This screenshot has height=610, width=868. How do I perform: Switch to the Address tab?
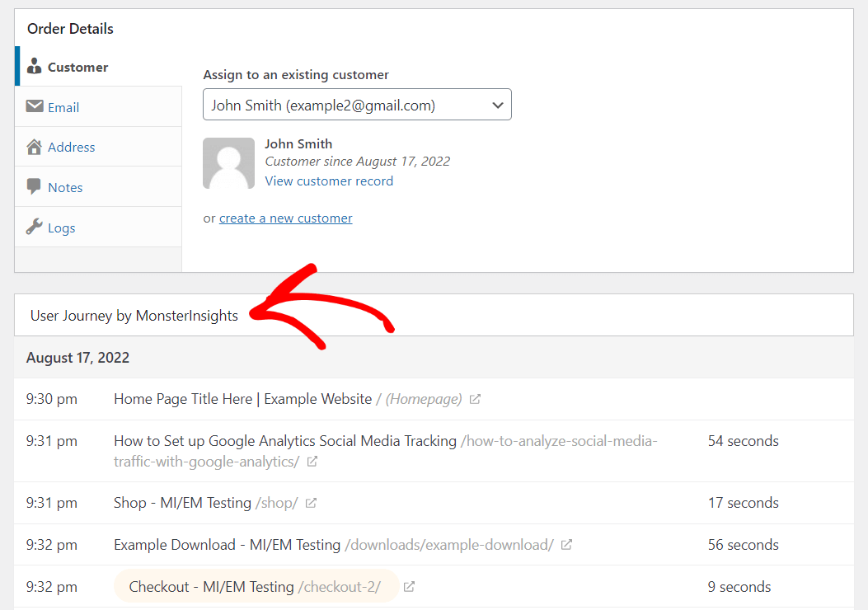(72, 147)
